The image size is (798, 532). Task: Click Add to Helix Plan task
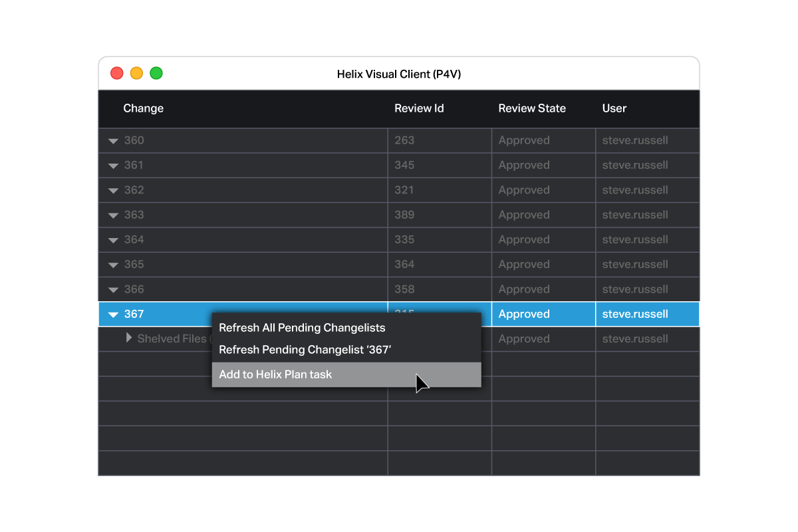pos(346,374)
